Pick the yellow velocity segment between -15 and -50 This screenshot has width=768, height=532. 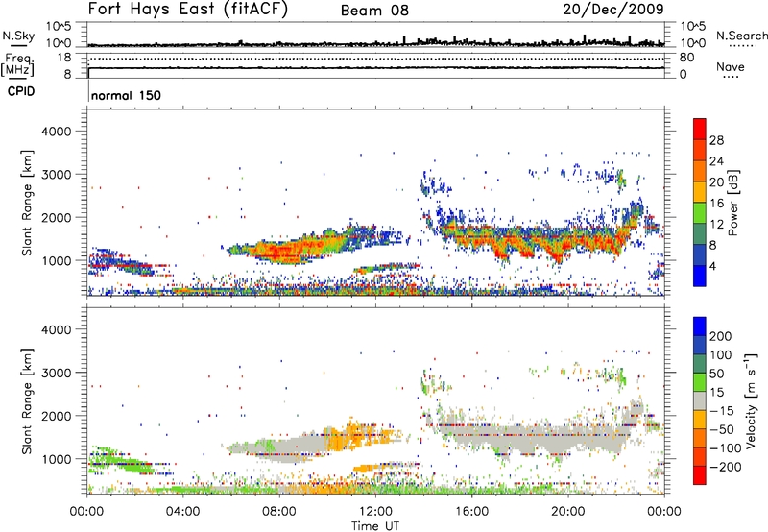click(x=700, y=420)
